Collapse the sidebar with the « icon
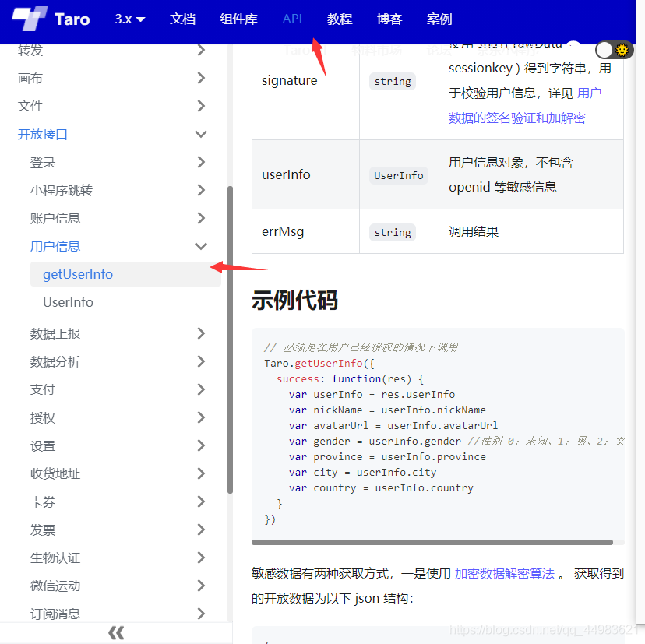The image size is (645, 644). [x=115, y=632]
